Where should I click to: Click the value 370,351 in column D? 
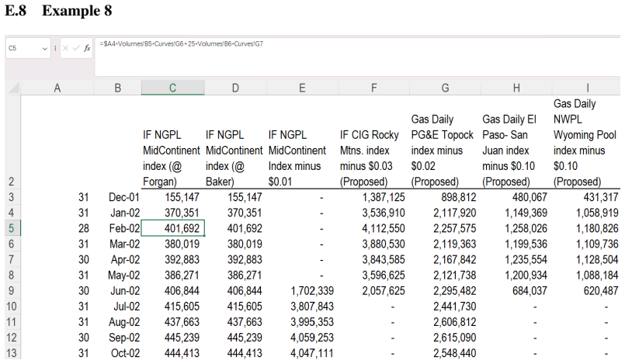pyautogui.click(x=245, y=213)
